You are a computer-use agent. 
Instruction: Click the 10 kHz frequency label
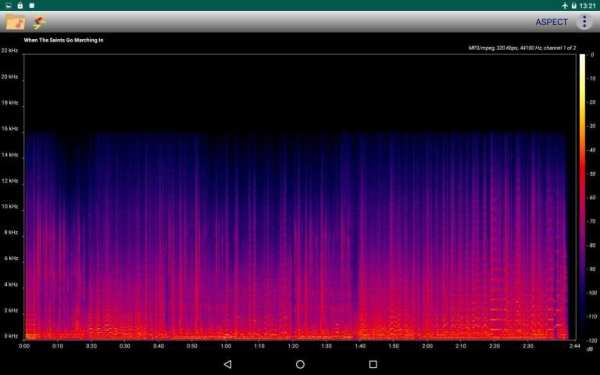9,206
